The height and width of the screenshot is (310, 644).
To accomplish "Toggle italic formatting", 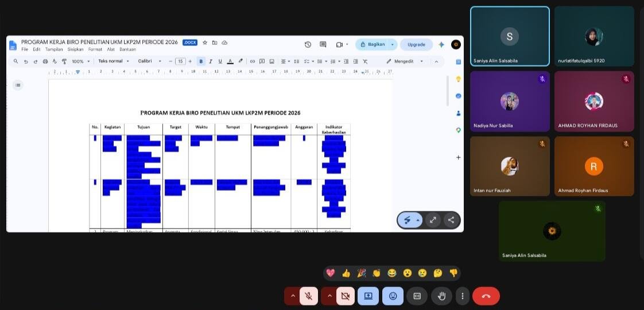I will point(211,61).
